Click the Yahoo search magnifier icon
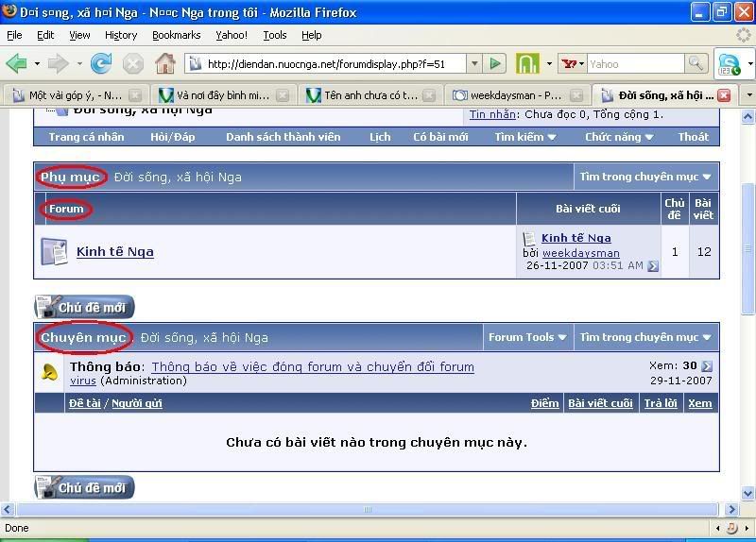756x542 pixels. (x=696, y=64)
